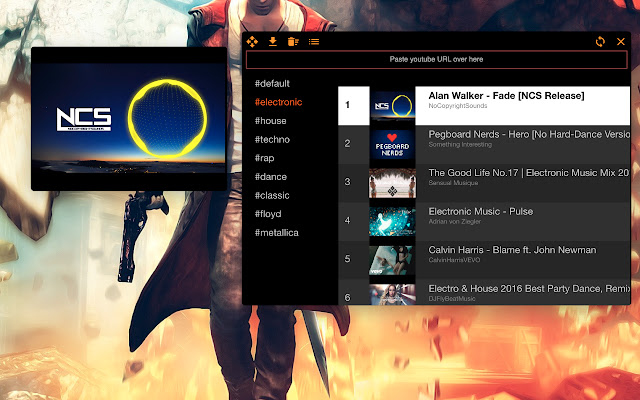640x400 pixels.
Task: Click the Pegboard Nerds heart thumbnail
Action: pyautogui.click(x=392, y=144)
